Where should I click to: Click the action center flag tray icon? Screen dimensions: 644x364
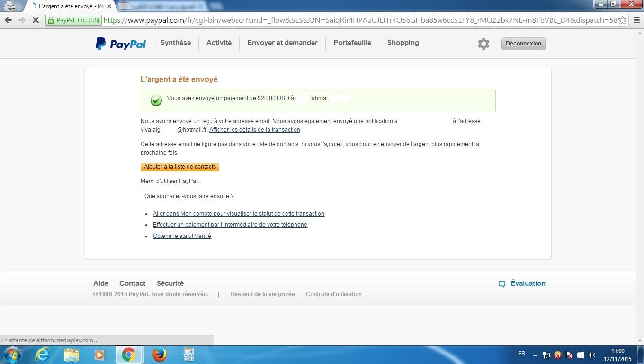[x=569, y=355]
